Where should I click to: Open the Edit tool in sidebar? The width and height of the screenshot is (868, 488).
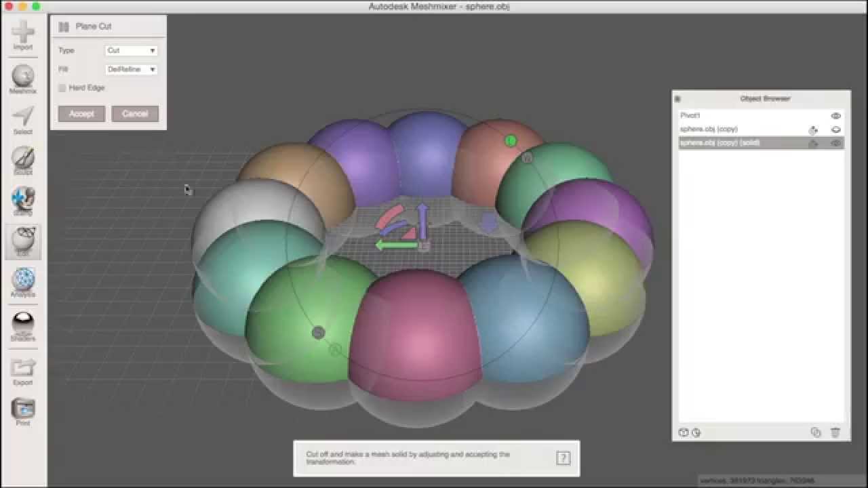point(23,242)
